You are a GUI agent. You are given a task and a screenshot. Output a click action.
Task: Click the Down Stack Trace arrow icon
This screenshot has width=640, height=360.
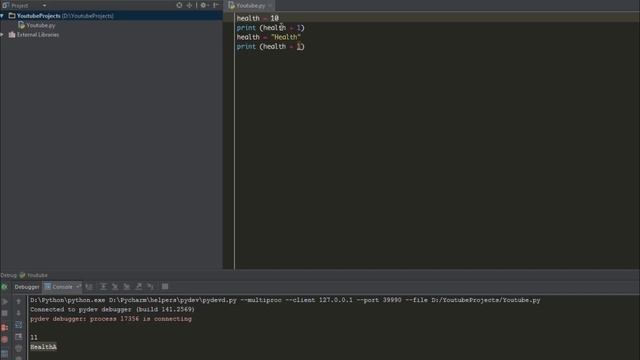pos(19,313)
